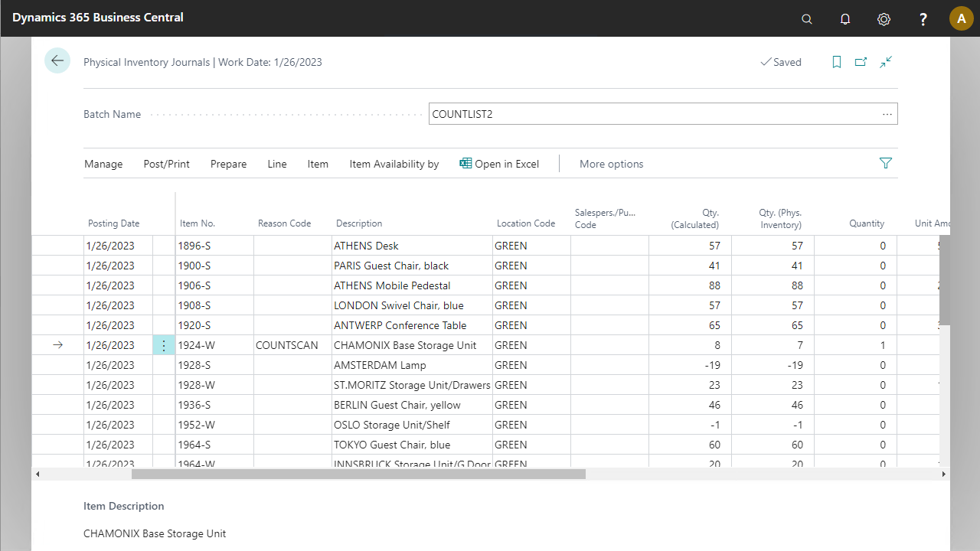The width and height of the screenshot is (980, 551).
Task: Select the OSLO Storage Unit/Shelf cell
Action: (412, 425)
